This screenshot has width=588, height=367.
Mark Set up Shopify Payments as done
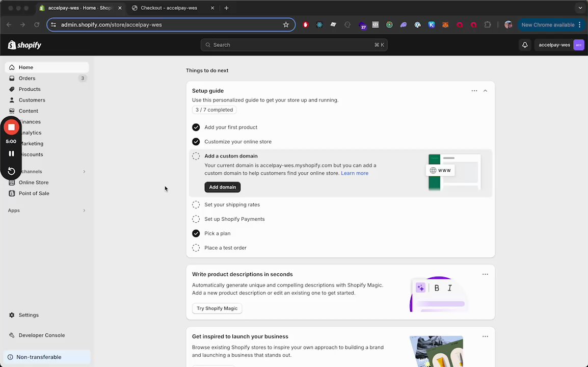pyautogui.click(x=196, y=219)
